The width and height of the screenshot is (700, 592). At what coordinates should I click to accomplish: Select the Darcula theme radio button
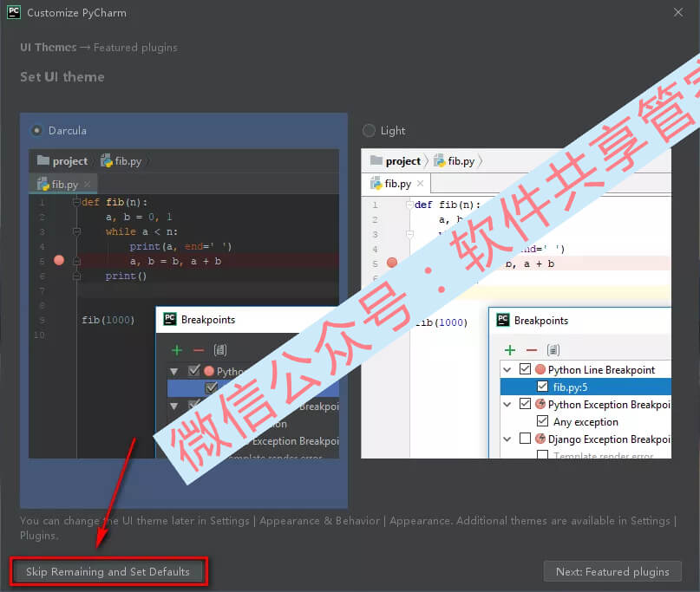(x=36, y=131)
